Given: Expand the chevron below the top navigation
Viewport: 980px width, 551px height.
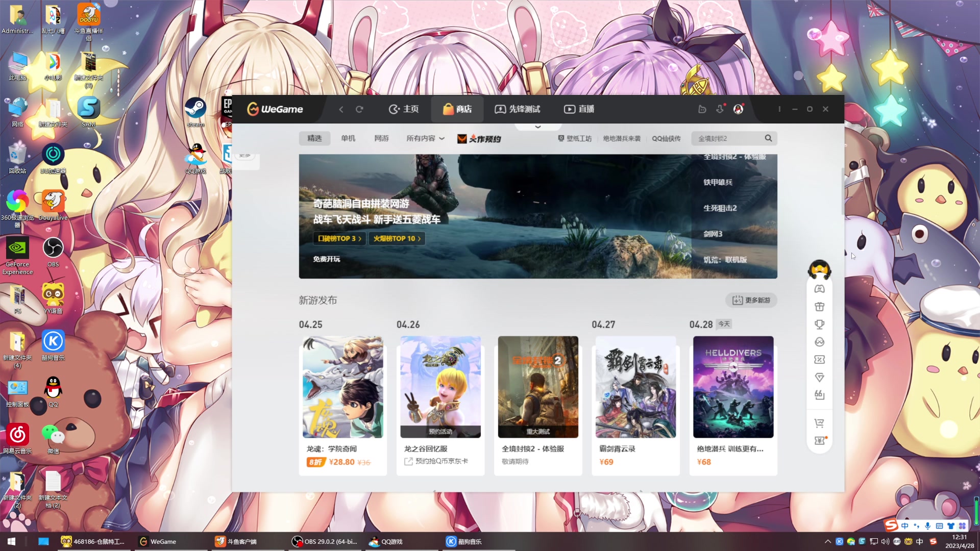Looking at the screenshot, I should tap(537, 127).
